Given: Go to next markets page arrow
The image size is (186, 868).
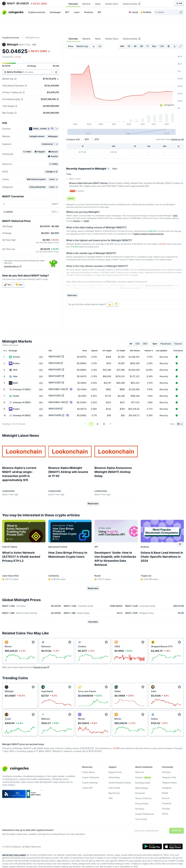Looking at the screenshot, I should (110, 424).
